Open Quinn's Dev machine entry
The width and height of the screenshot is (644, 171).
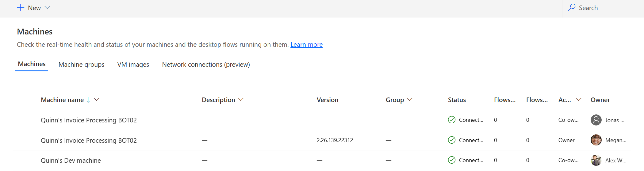[71, 161]
